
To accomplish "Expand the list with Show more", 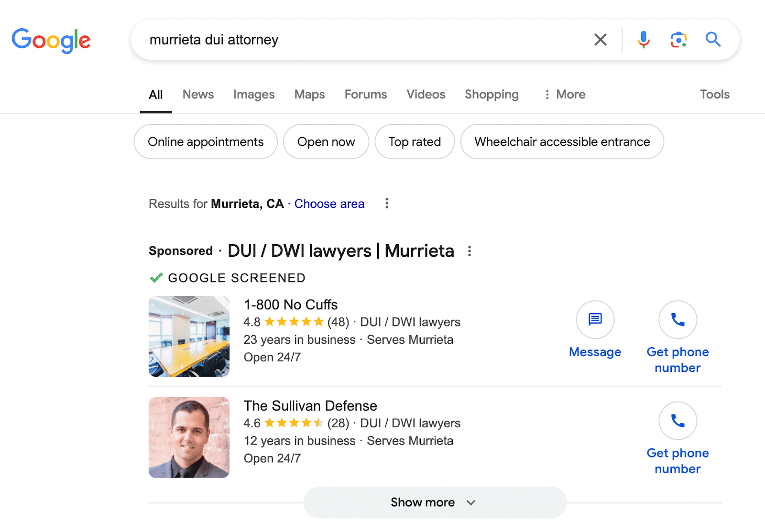I will [435, 502].
